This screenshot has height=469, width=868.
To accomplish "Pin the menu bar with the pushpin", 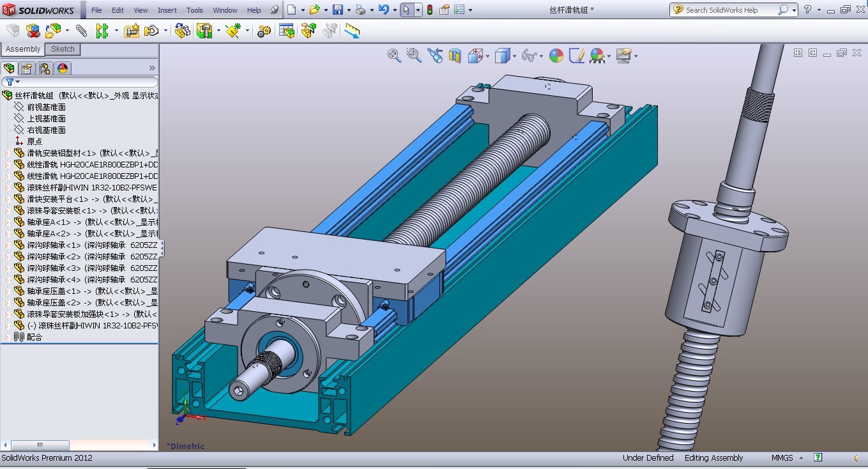I will 275,10.
